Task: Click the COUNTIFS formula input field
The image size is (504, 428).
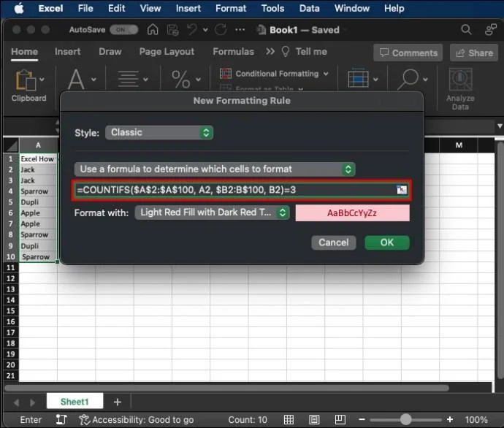Action: (x=234, y=190)
